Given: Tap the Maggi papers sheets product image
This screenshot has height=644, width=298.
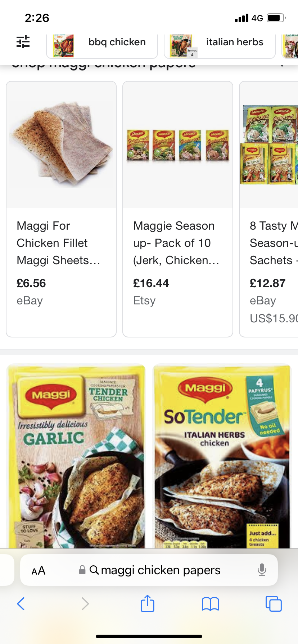Looking at the screenshot, I should pos(61,145).
